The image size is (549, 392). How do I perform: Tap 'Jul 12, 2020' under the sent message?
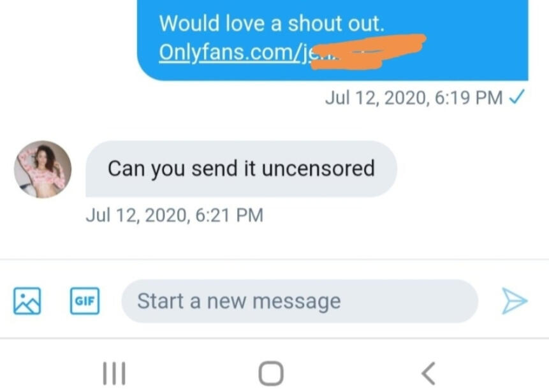click(x=377, y=98)
